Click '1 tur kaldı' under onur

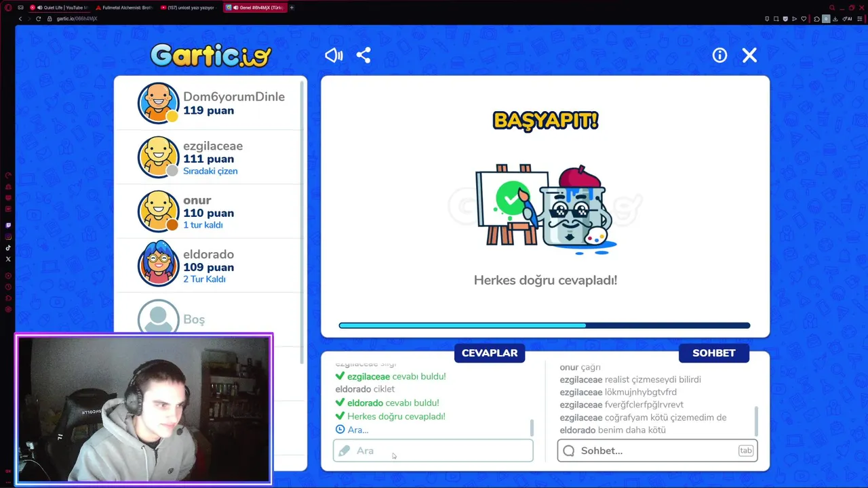click(203, 225)
